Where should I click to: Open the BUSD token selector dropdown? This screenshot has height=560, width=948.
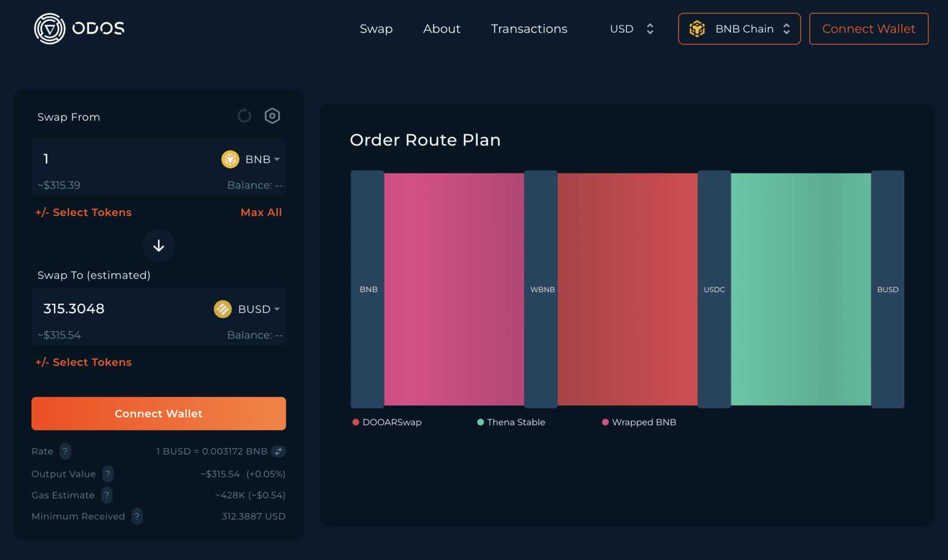[x=247, y=309]
